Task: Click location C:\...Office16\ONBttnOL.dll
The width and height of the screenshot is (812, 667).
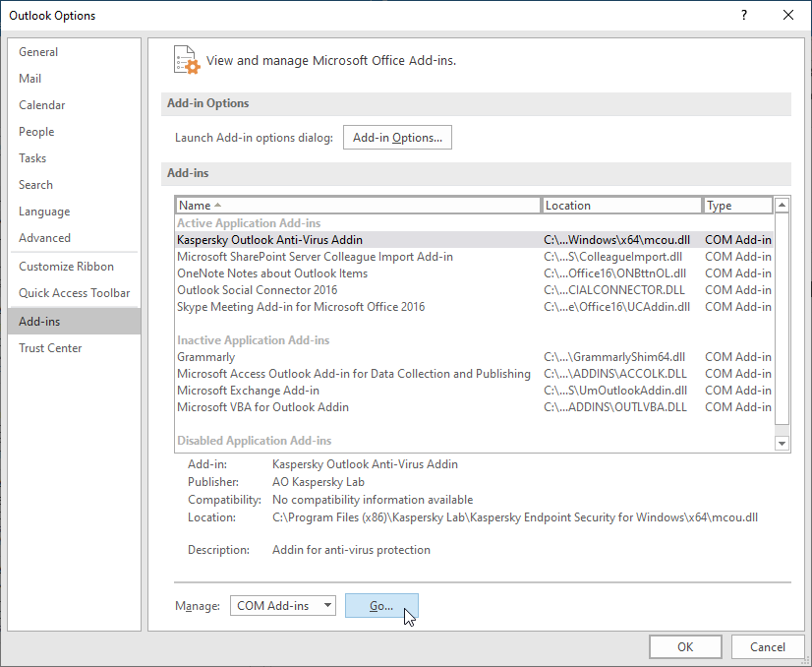Action: 614,273
